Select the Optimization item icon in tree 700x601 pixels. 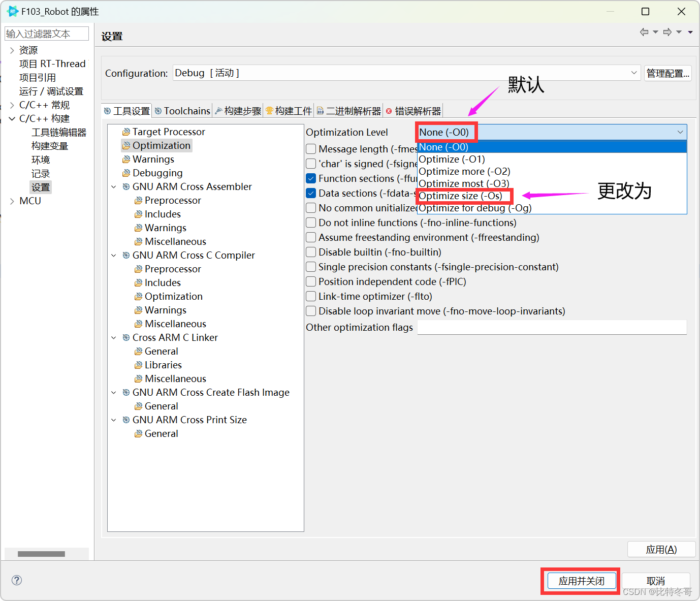[x=125, y=145]
